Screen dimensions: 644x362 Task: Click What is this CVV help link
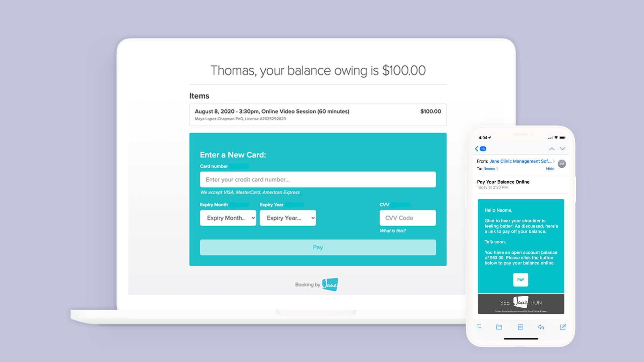(x=392, y=230)
